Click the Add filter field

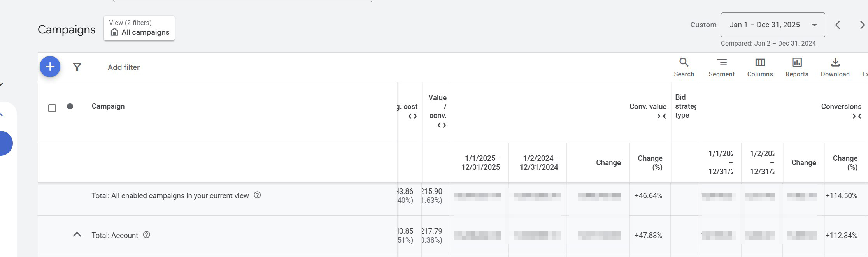point(124,67)
